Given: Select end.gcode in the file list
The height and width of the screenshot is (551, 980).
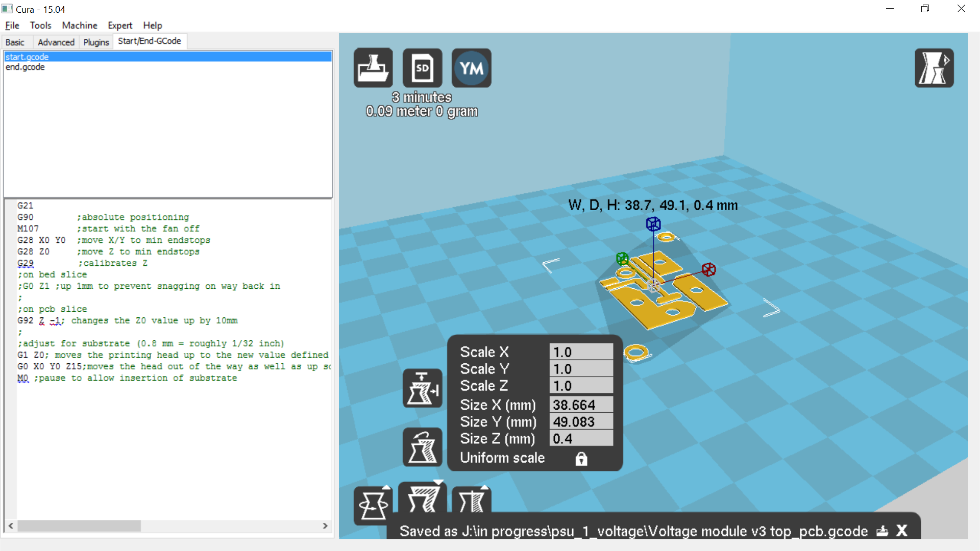Looking at the screenshot, I should click(x=25, y=67).
